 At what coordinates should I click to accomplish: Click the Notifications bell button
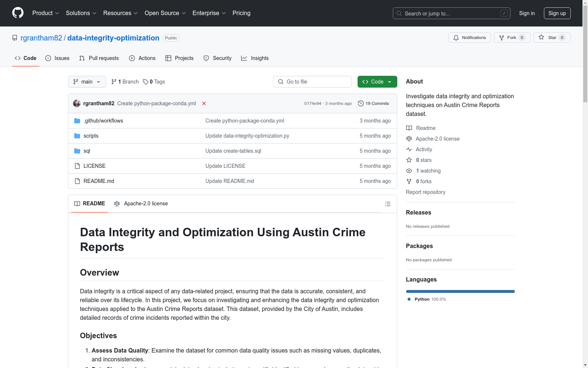coord(470,38)
